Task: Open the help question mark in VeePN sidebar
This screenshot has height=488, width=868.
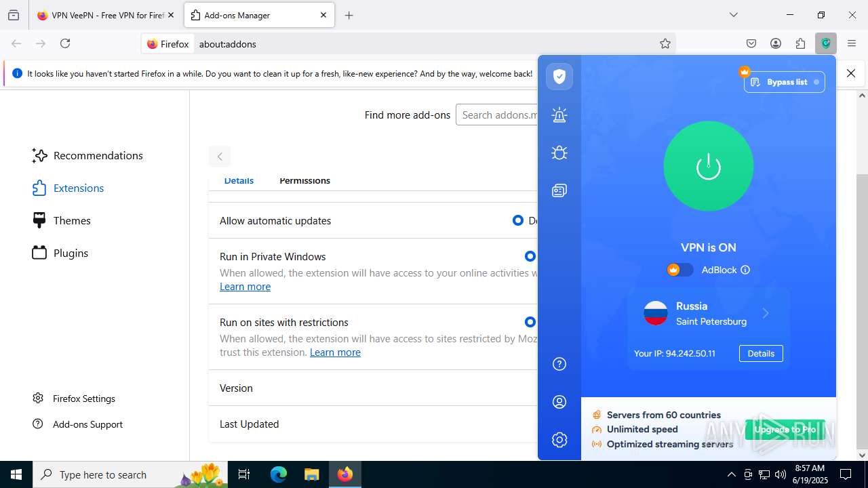Action: tap(559, 364)
